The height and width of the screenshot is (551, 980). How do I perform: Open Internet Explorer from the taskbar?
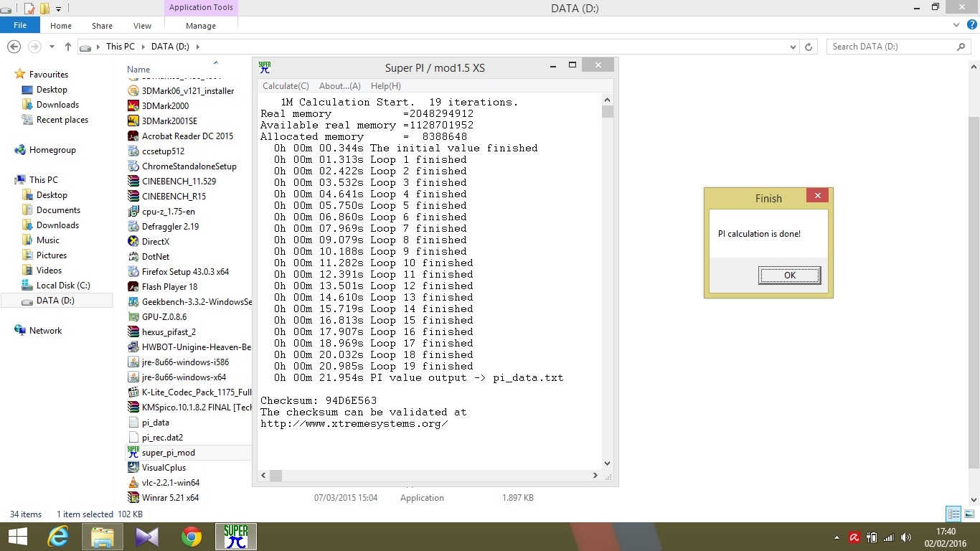pyautogui.click(x=58, y=537)
